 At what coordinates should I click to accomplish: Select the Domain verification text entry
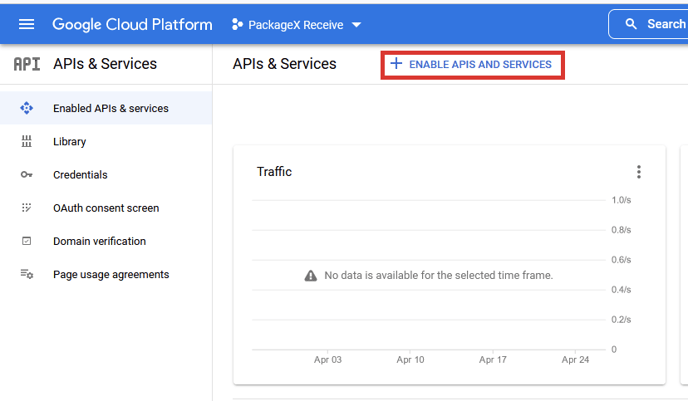coord(99,241)
